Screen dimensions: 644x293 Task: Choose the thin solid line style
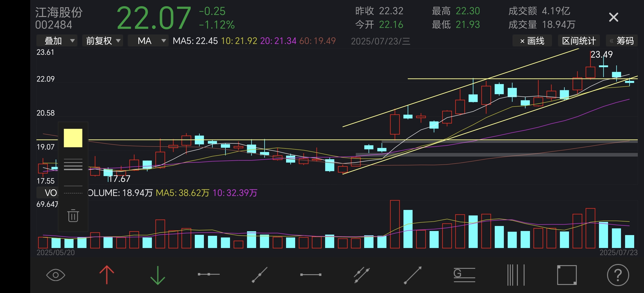[x=73, y=186]
